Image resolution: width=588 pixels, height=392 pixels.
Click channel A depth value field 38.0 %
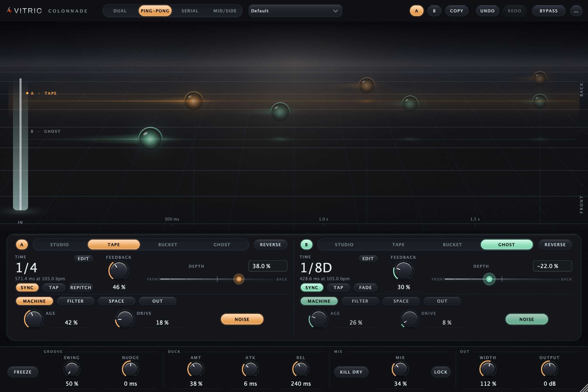pos(268,266)
